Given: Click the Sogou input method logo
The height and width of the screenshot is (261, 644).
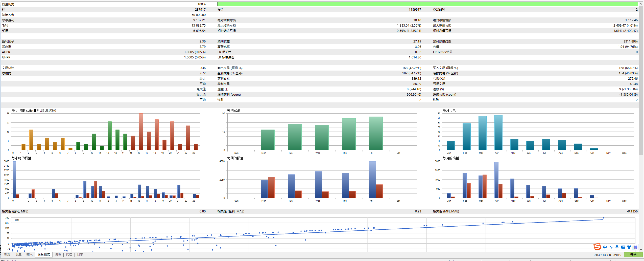Looking at the screenshot, I should [597, 247].
